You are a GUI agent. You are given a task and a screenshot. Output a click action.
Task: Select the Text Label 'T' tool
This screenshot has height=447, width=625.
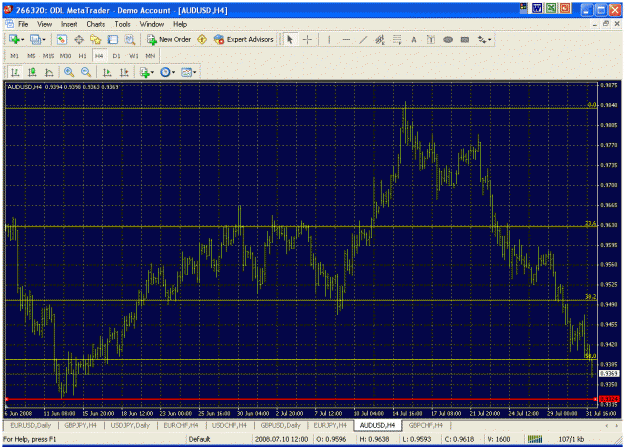coord(430,39)
